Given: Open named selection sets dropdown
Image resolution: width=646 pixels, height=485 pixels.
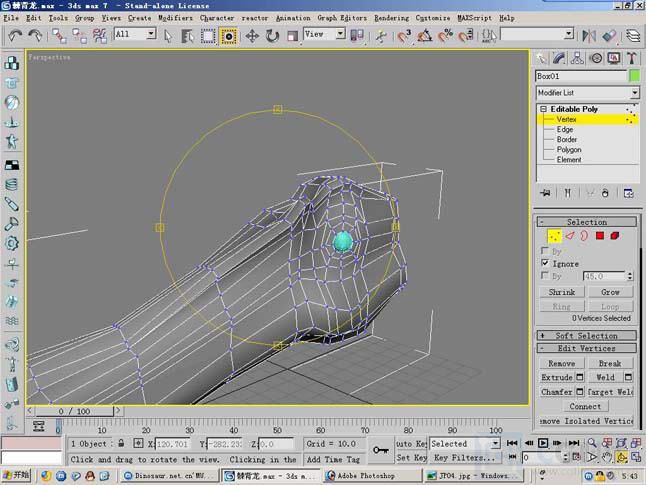Looking at the screenshot, I should click(569, 33).
